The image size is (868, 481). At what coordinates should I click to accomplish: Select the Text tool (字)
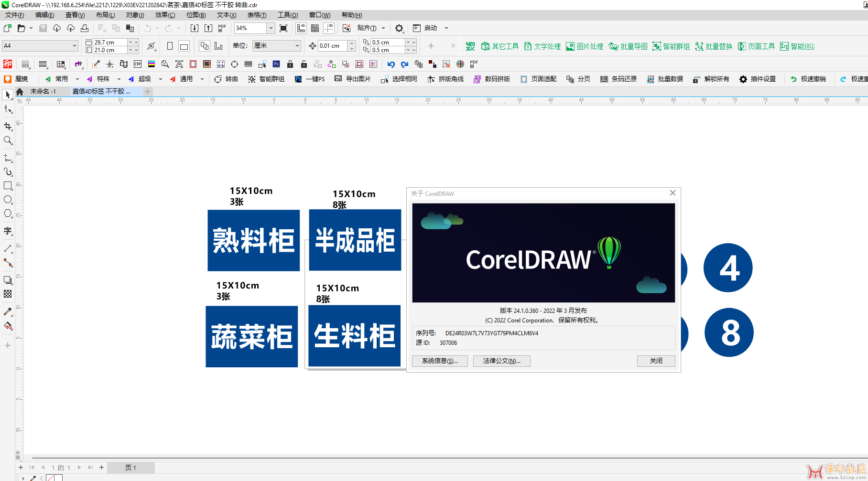tap(8, 231)
